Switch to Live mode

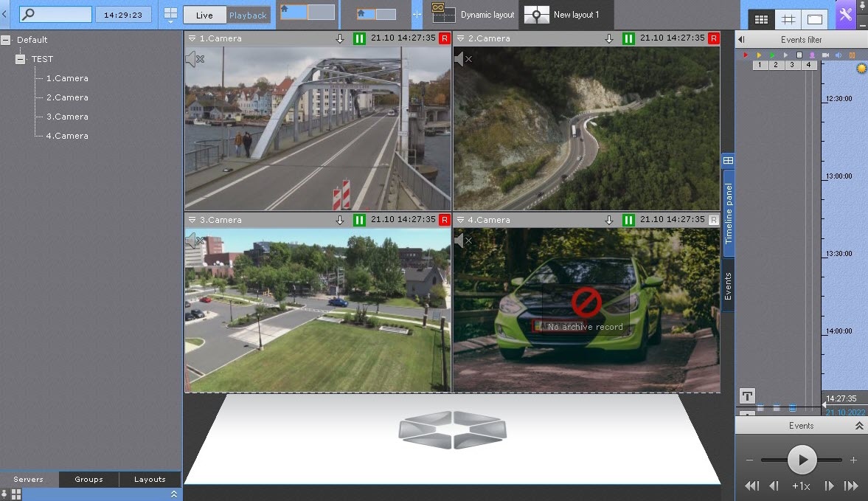click(204, 15)
